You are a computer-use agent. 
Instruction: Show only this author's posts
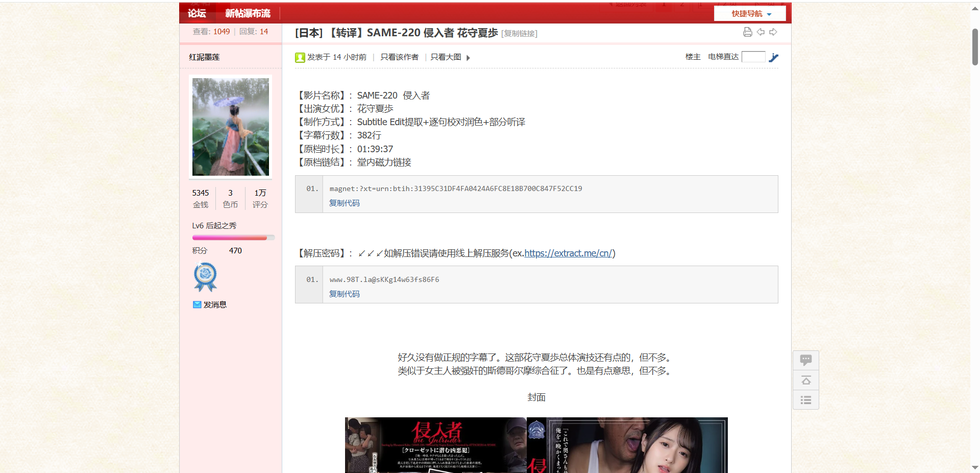[399, 57]
